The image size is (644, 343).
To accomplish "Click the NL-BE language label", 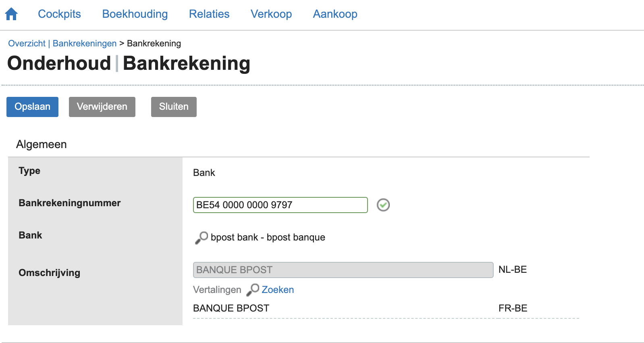I will click(513, 270).
